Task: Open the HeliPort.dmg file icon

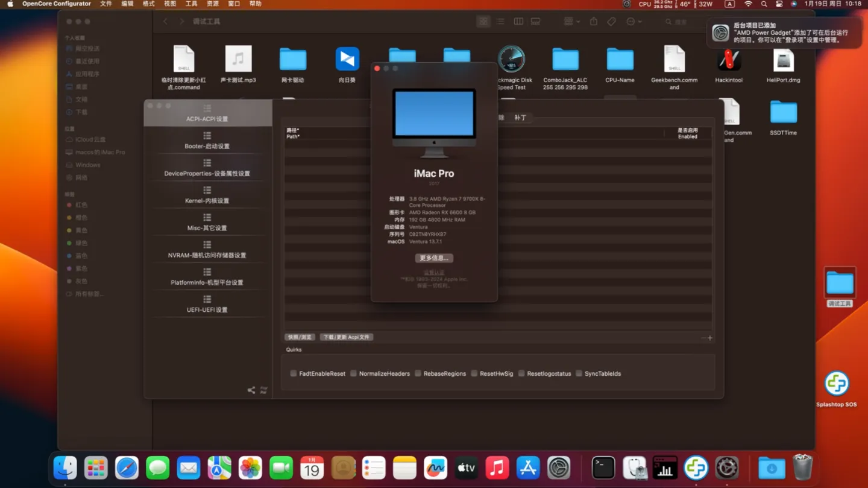Action: click(783, 60)
